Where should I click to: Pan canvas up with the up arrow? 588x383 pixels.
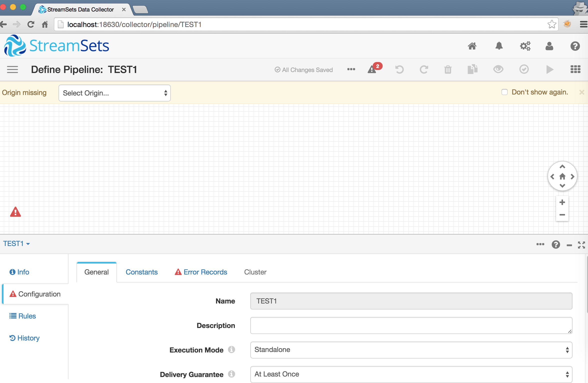(562, 166)
